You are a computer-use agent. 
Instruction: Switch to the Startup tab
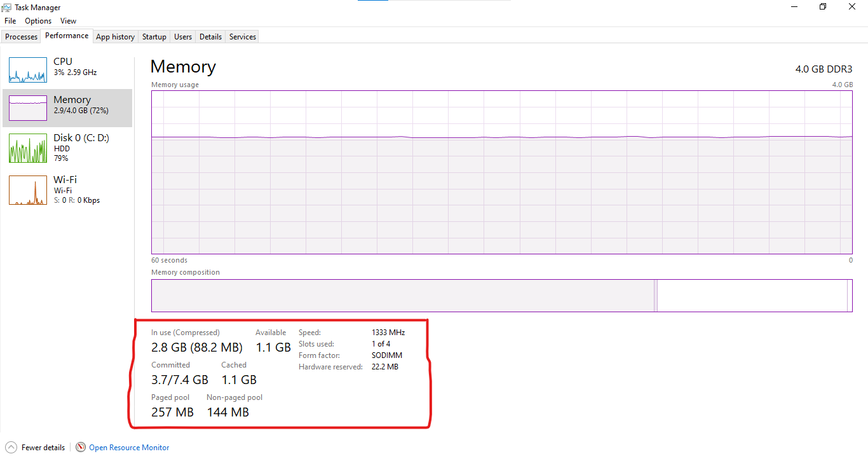click(154, 37)
